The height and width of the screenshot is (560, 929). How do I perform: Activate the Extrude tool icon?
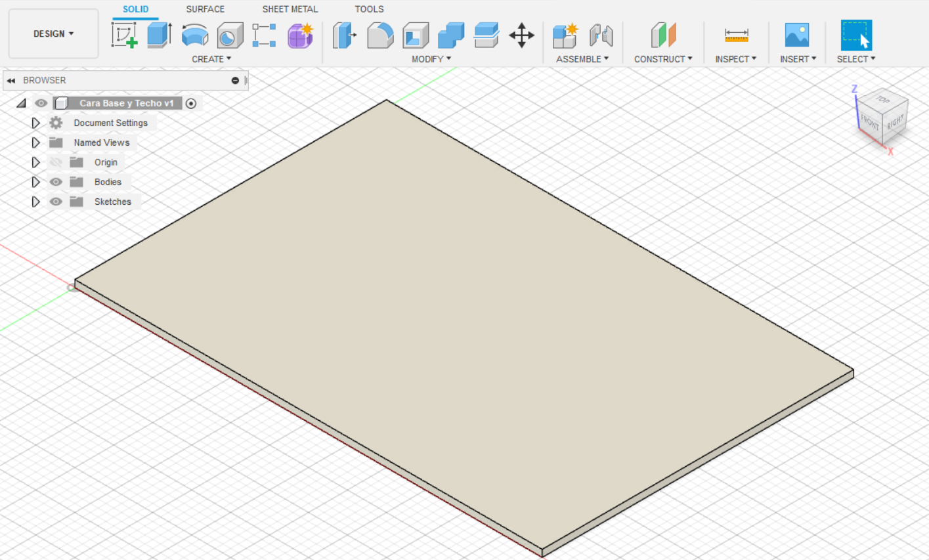[160, 35]
